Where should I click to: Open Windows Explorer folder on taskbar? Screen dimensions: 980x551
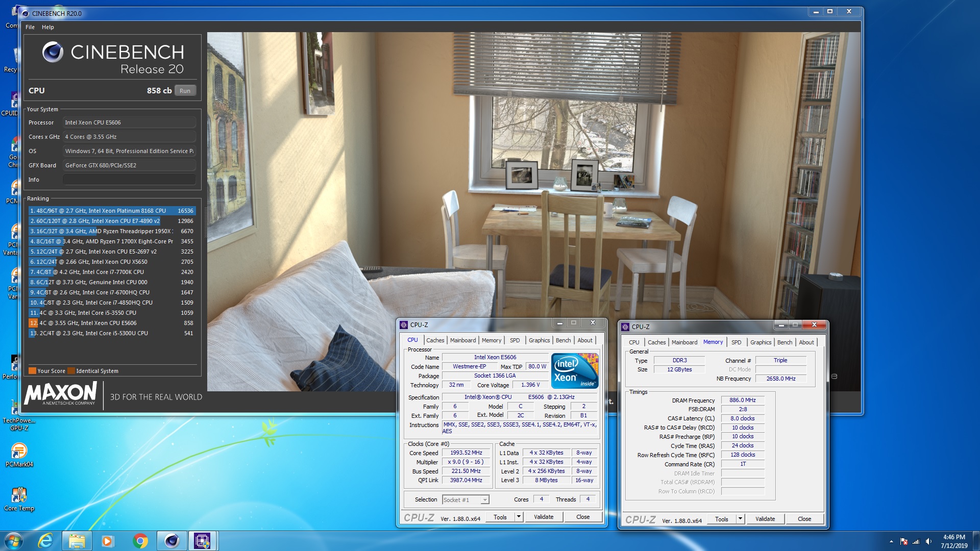tap(77, 540)
